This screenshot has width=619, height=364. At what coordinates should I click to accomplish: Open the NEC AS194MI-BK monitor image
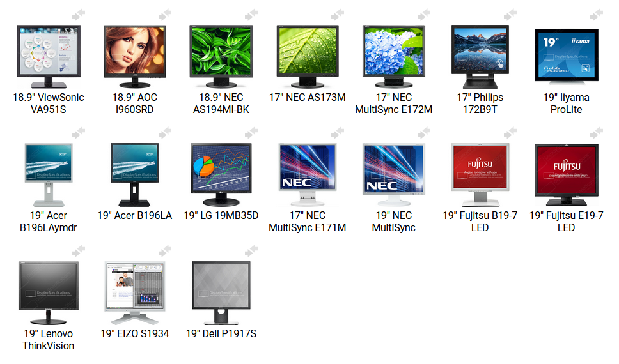point(221,56)
